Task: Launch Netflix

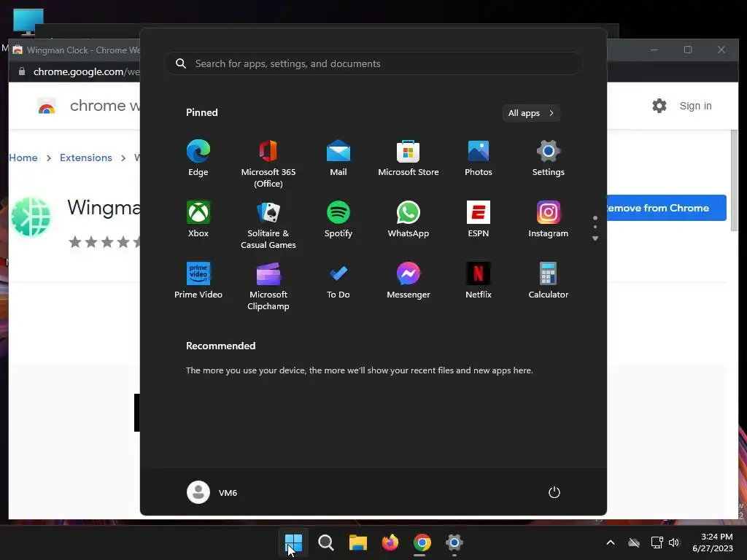Action: point(479,281)
